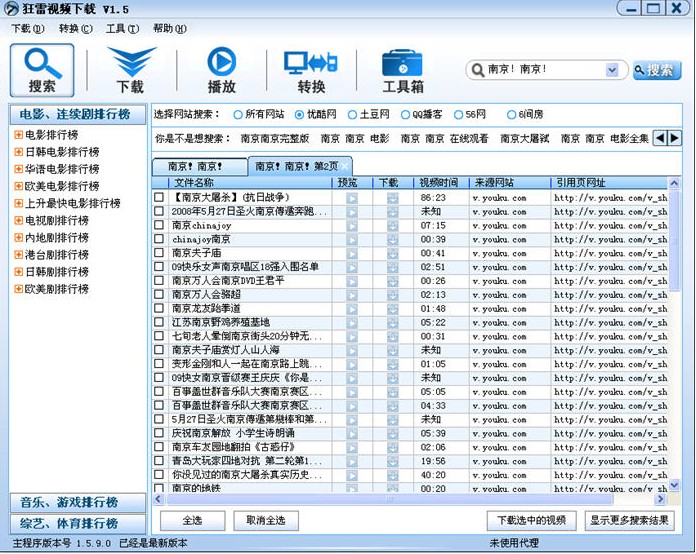
Task: Sort results by 视频时间 column header
Action: point(441,183)
